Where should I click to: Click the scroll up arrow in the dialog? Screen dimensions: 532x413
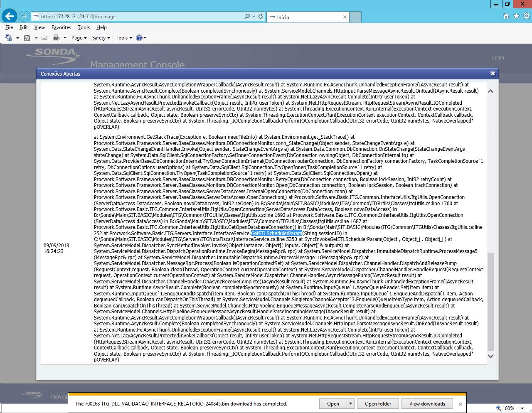point(490,91)
